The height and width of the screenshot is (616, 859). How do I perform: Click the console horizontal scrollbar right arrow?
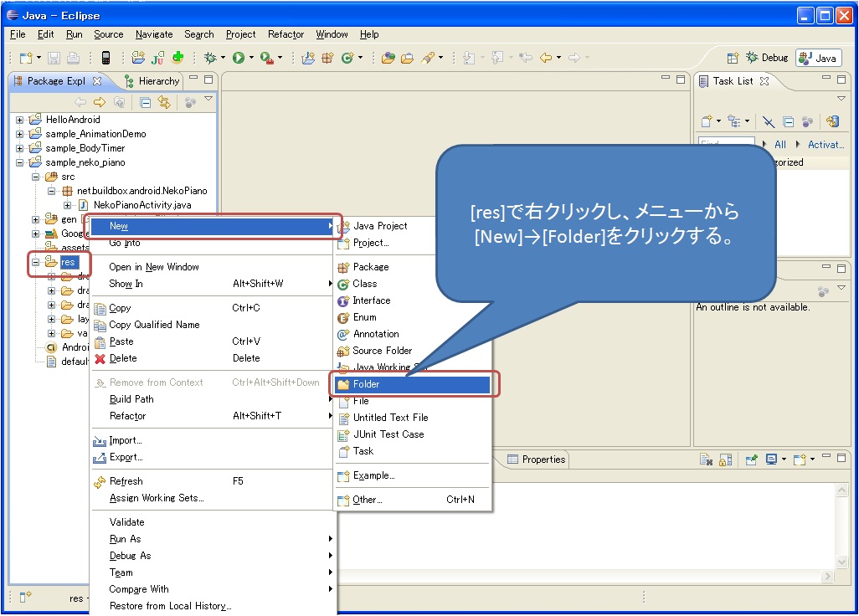pos(827,576)
